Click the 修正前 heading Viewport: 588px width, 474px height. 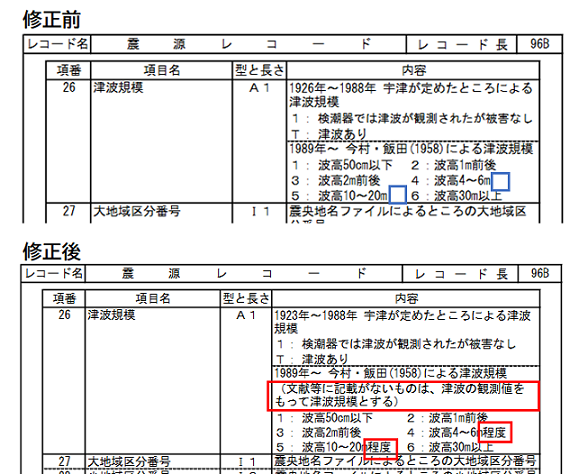(52, 20)
